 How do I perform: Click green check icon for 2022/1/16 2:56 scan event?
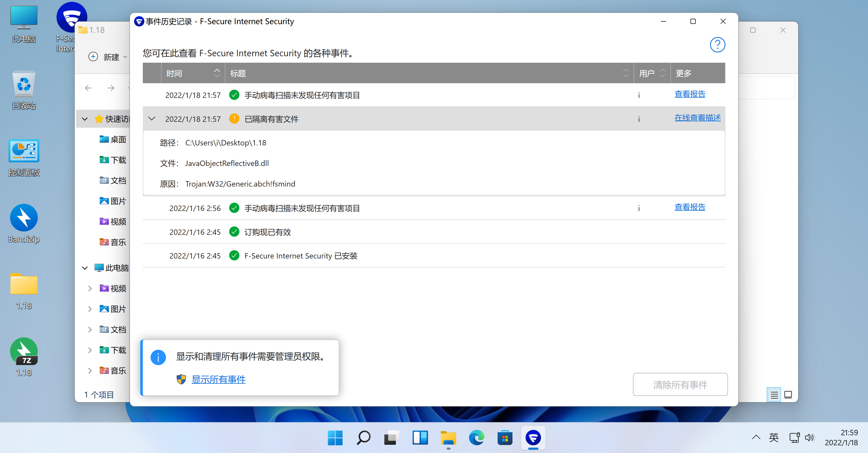pos(234,208)
